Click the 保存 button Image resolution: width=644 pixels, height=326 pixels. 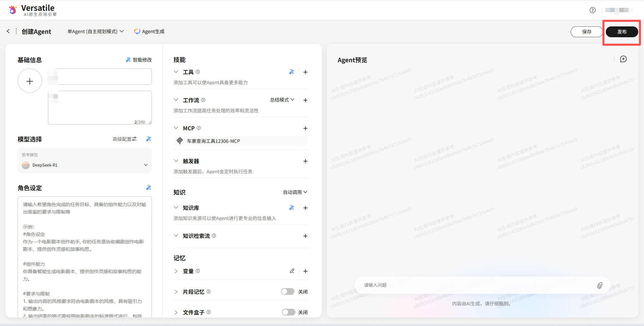tap(587, 32)
